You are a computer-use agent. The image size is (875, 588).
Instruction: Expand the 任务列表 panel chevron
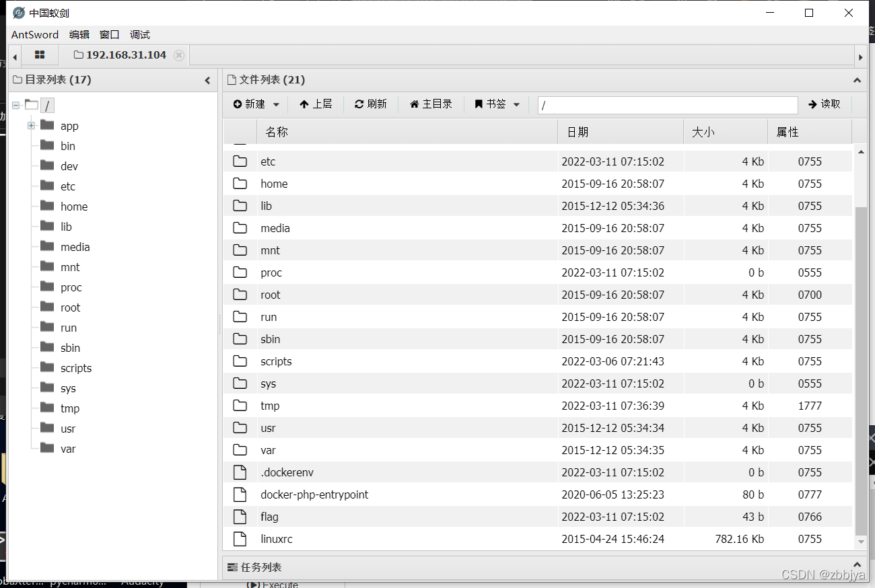pyautogui.click(x=857, y=565)
